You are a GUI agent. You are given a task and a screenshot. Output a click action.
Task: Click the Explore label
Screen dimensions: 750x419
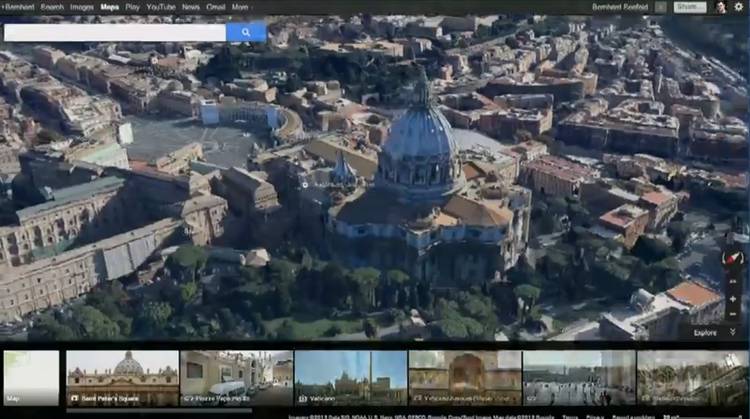pyautogui.click(x=705, y=333)
